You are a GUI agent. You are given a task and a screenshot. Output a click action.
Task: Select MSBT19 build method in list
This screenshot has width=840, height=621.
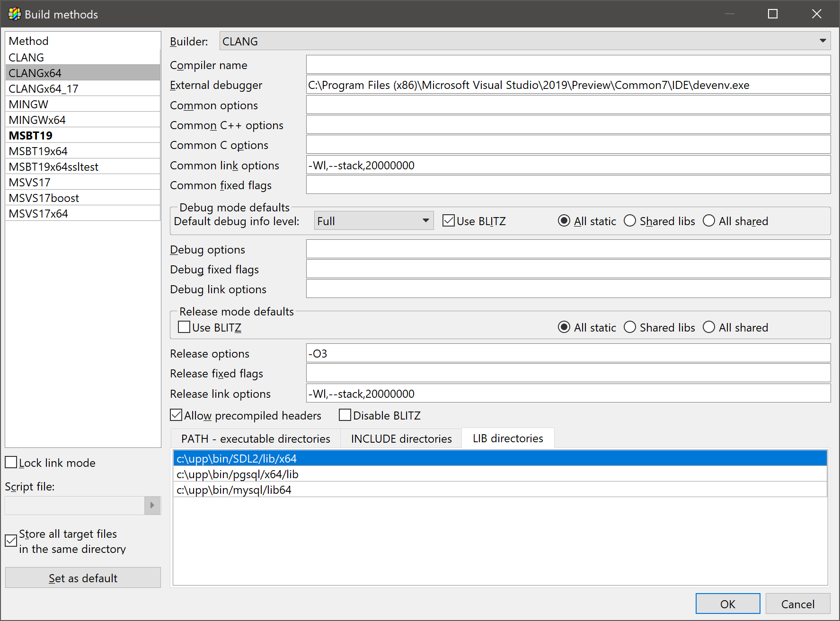31,136
